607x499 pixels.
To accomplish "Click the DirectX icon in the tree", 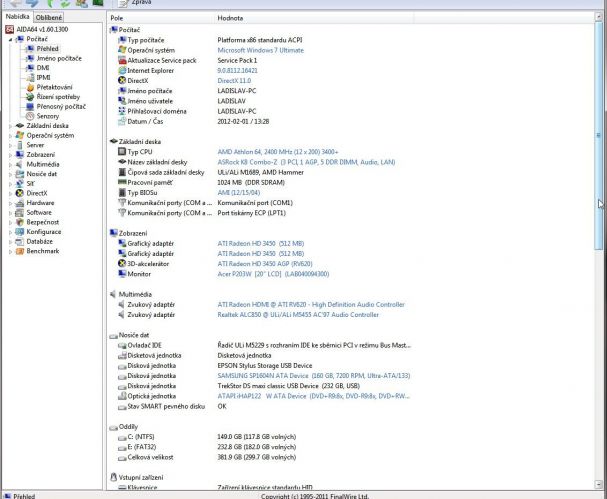I will click(x=20, y=193).
